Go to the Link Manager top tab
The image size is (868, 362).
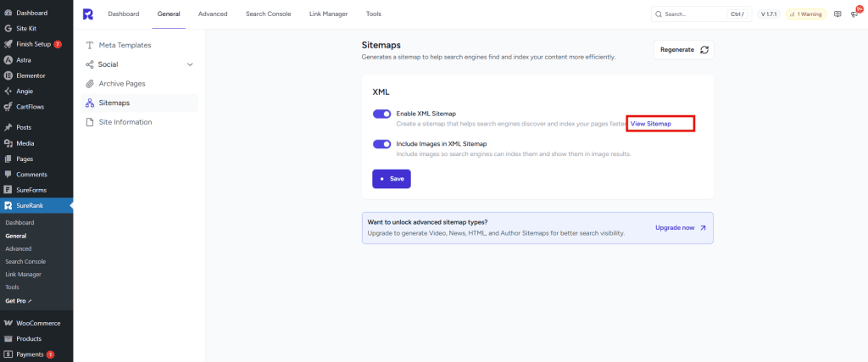pyautogui.click(x=328, y=14)
